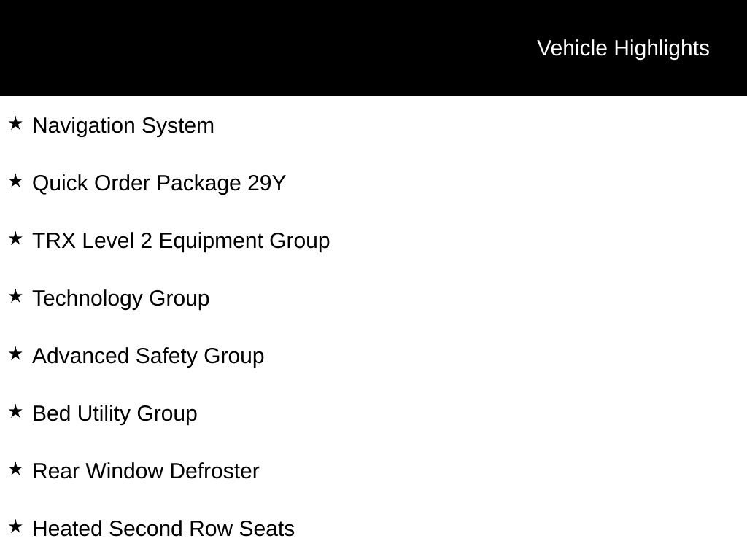This screenshot has width=747, height=560.
Task: Click the Technology Group list entry
Action: pos(121,298)
